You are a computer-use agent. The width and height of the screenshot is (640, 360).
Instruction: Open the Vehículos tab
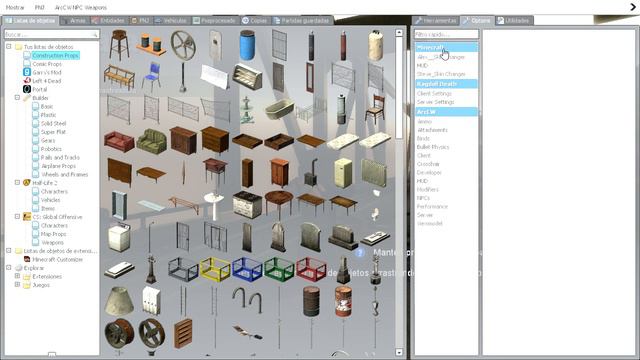click(x=171, y=20)
